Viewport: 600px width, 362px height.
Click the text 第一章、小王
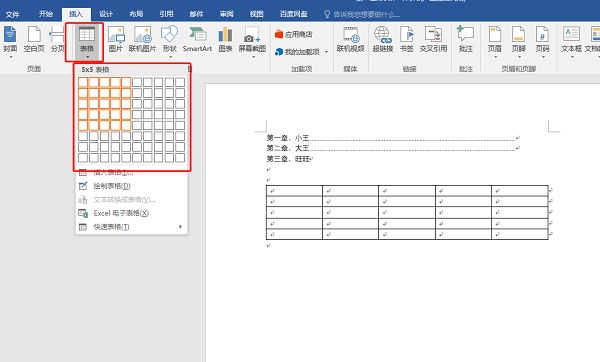tap(288, 137)
